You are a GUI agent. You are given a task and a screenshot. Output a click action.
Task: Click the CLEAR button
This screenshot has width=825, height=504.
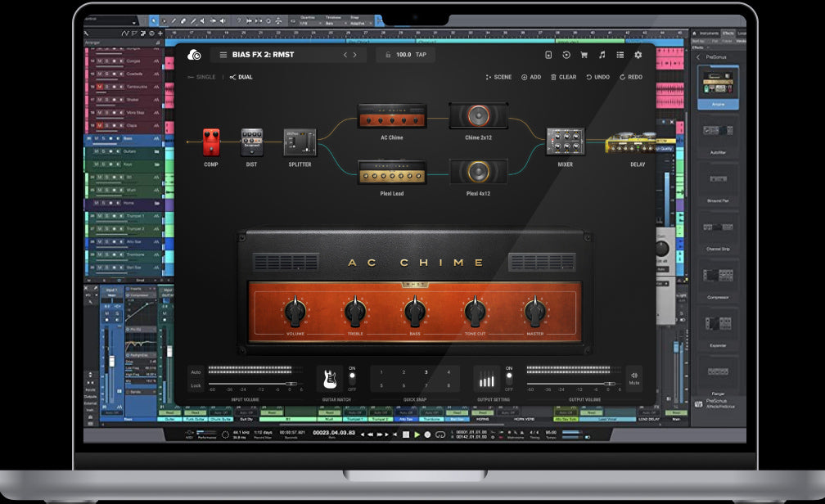click(x=563, y=77)
